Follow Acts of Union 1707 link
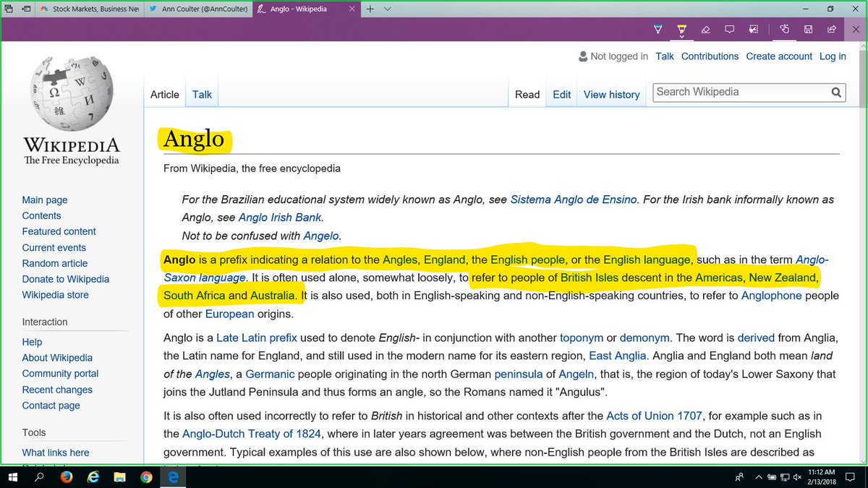The height and width of the screenshot is (488, 868). [x=654, y=417]
